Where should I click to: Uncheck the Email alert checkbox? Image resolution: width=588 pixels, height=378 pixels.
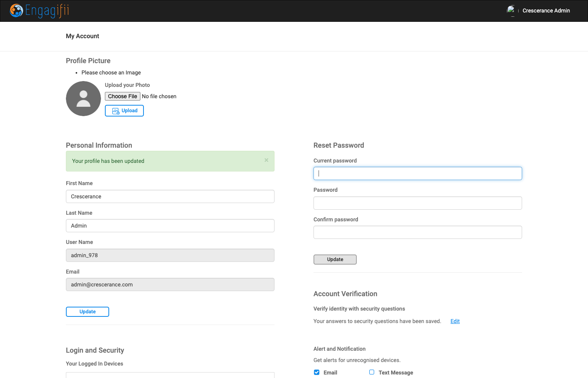coord(317,372)
